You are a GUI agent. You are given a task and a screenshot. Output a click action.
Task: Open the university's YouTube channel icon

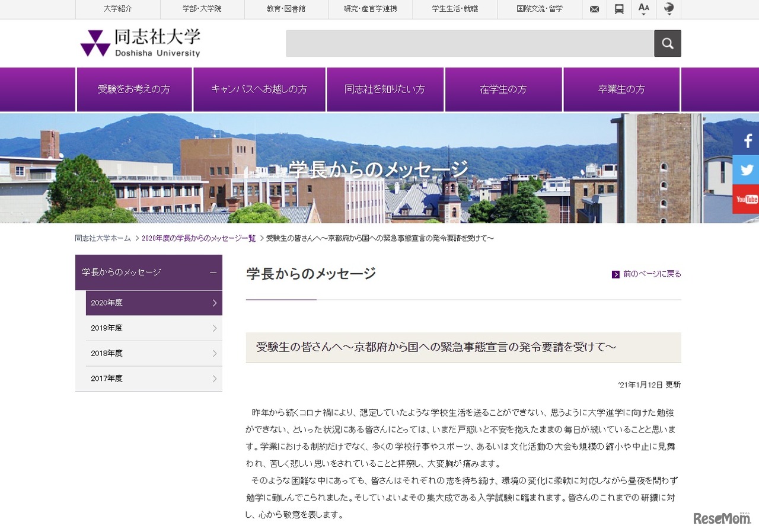click(746, 199)
